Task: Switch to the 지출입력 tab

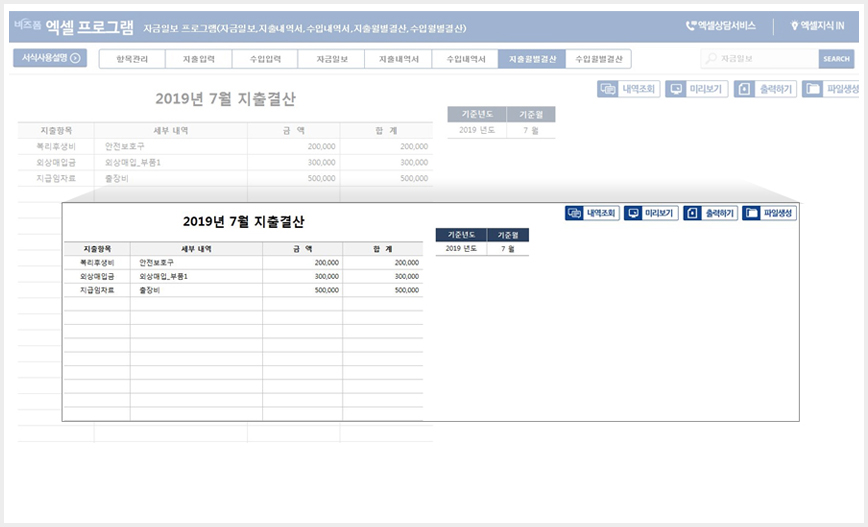Action: (x=199, y=59)
